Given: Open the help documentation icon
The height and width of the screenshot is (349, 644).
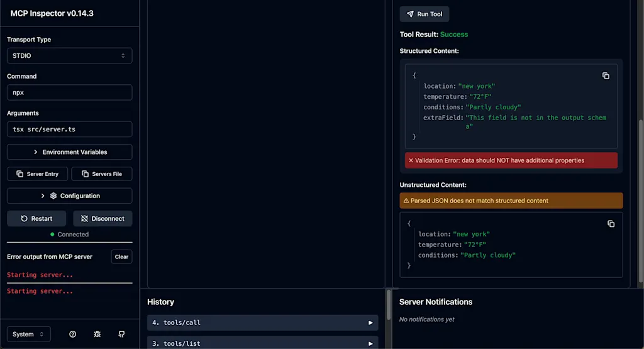Looking at the screenshot, I should [x=73, y=334].
